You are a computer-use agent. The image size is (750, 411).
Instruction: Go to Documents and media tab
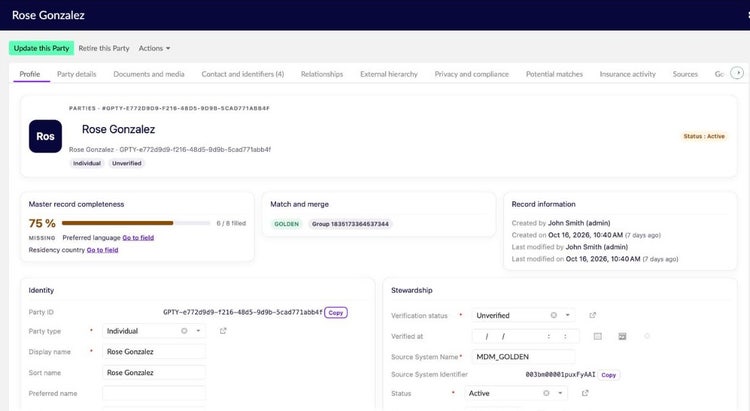coord(149,74)
